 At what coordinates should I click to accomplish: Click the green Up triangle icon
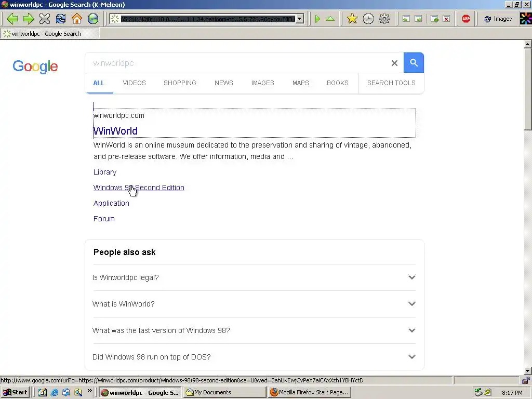330,19
